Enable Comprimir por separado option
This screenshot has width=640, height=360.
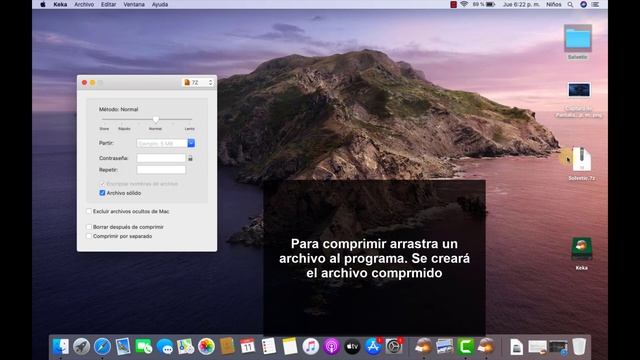(x=89, y=236)
